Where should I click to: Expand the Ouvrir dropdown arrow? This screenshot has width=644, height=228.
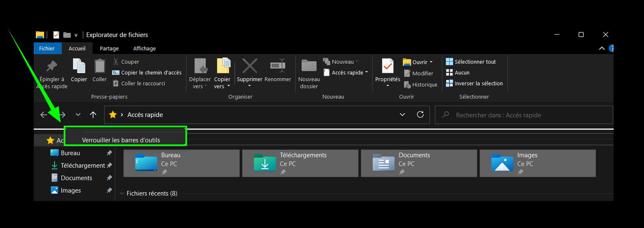point(431,62)
